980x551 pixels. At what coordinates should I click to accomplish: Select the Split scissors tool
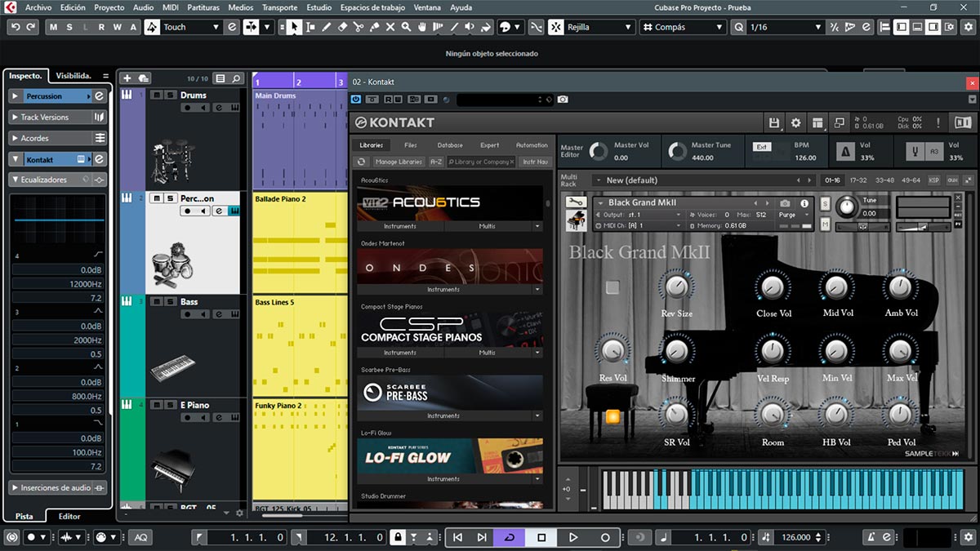pos(359,27)
